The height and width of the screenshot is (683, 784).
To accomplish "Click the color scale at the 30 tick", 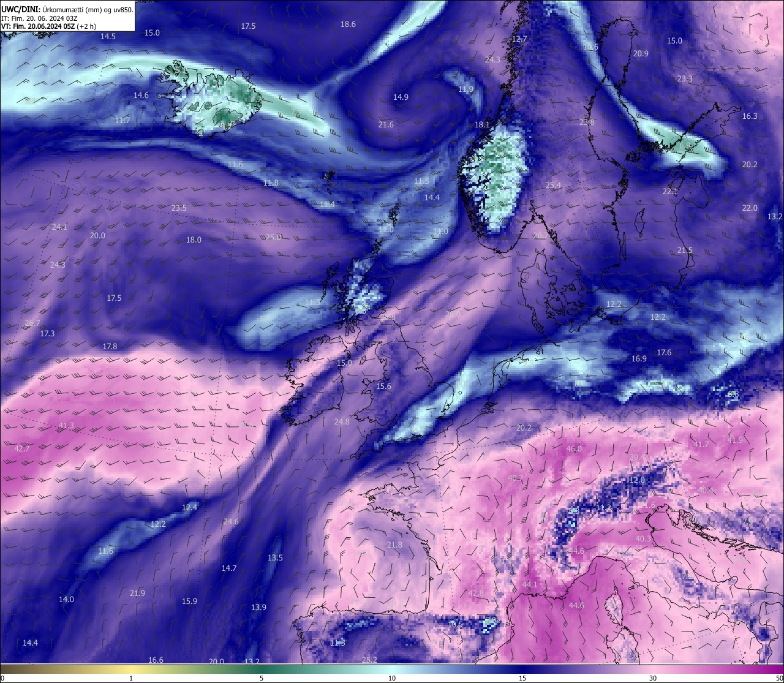I will point(653,678).
